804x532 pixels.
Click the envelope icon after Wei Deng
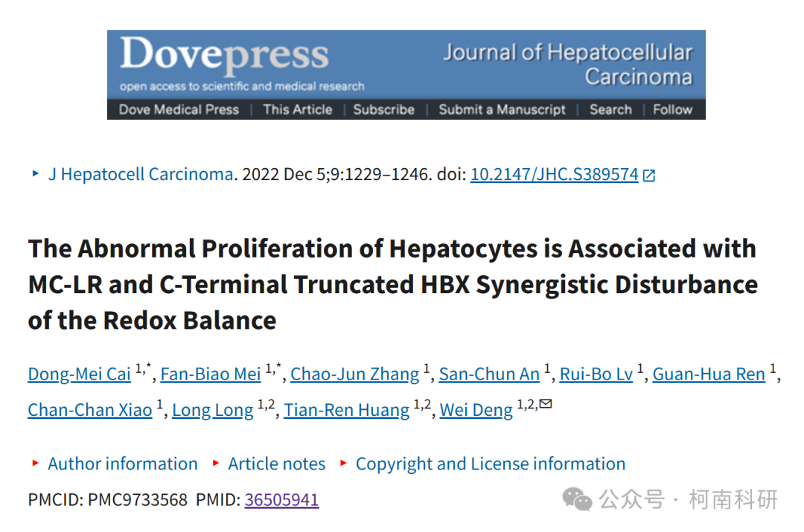[x=546, y=404]
